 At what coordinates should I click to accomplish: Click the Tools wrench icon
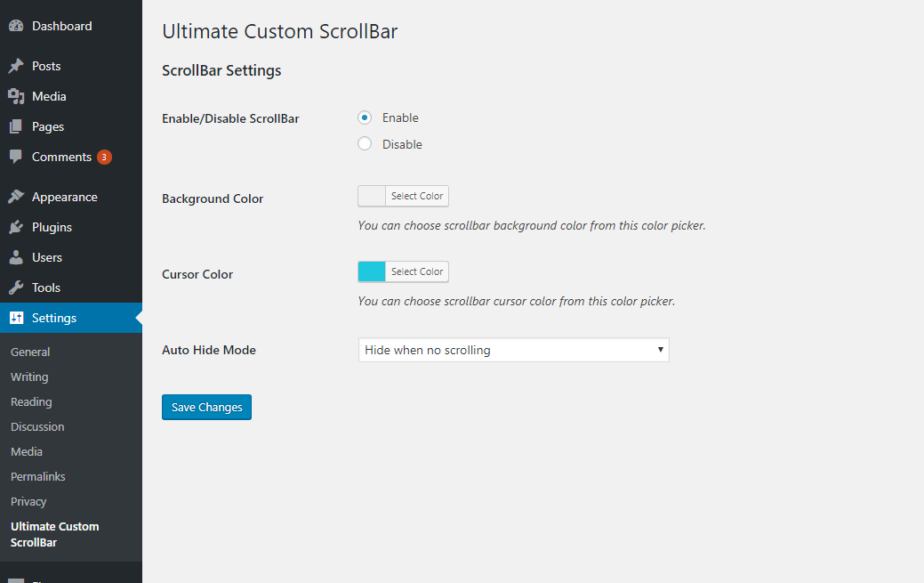pos(16,287)
